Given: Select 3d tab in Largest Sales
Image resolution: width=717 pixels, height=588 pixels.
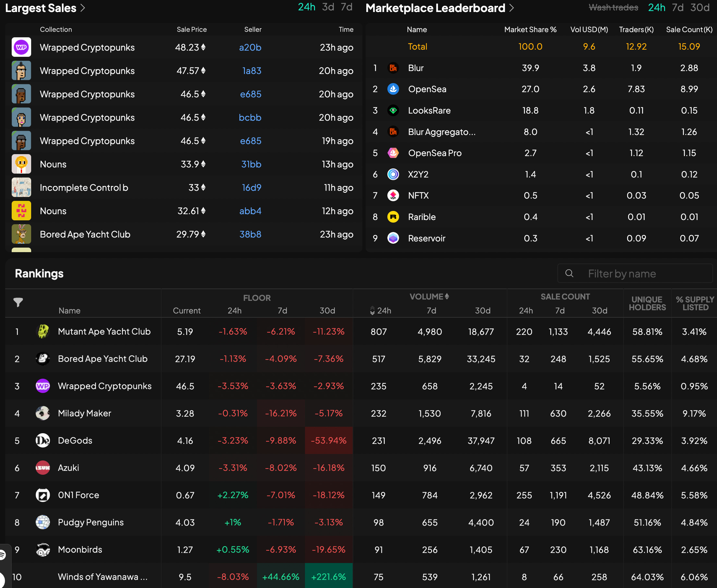Looking at the screenshot, I should (x=328, y=7).
